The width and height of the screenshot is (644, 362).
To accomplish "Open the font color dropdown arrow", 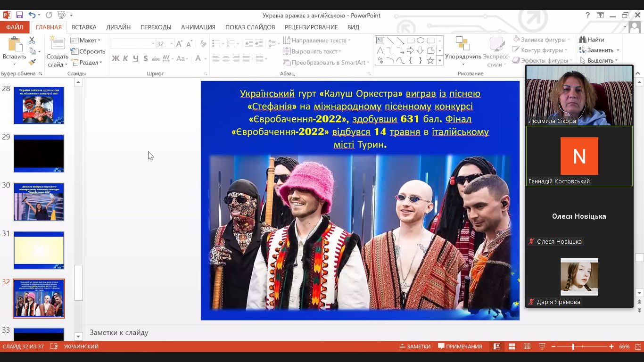I will (x=206, y=58).
